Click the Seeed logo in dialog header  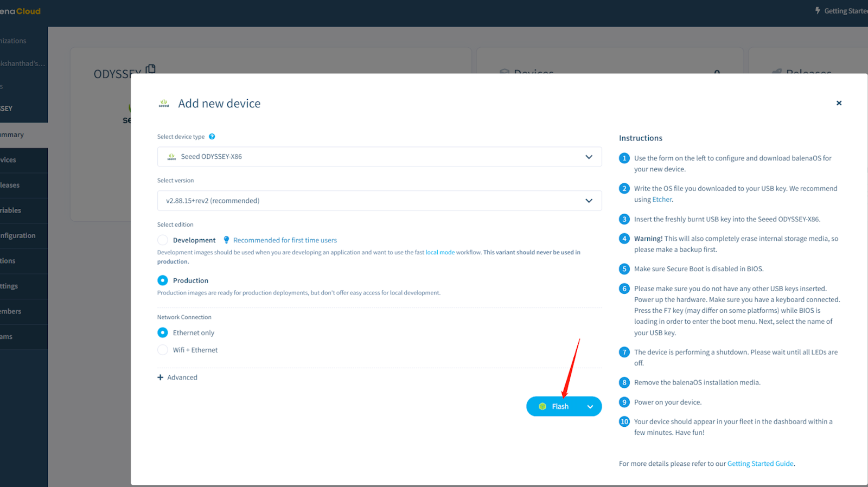click(164, 103)
